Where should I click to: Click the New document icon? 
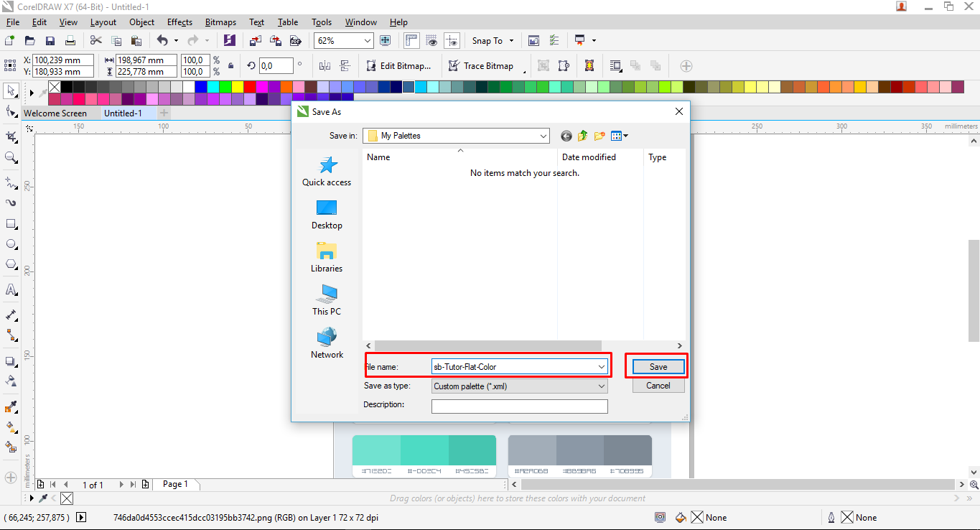tap(10, 41)
